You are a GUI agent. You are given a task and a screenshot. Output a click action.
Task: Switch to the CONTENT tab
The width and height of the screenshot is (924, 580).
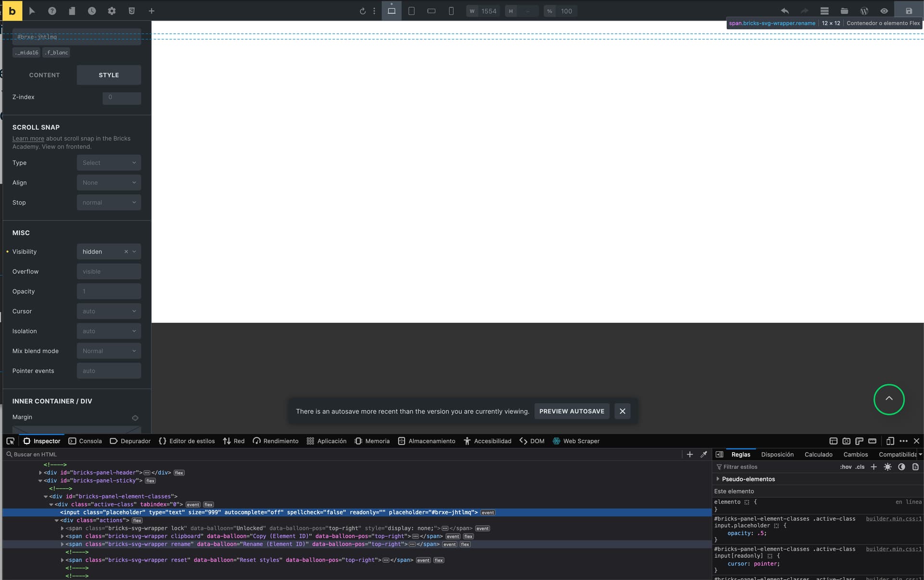(44, 75)
